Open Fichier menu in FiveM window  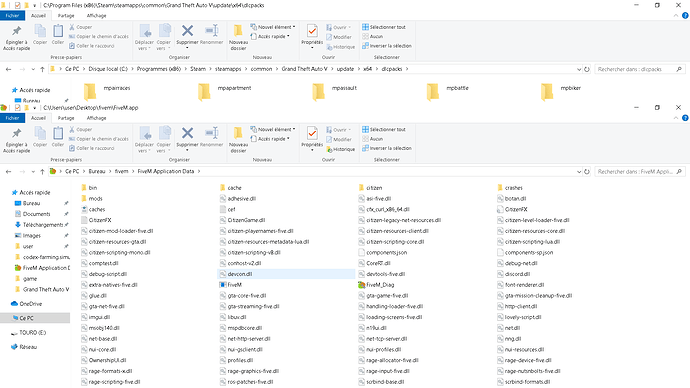point(12,118)
